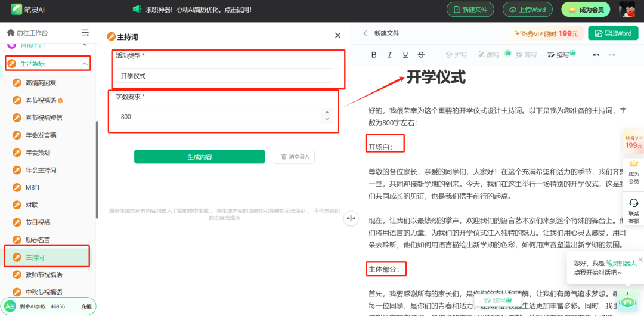Image resolution: width=644 pixels, height=316 pixels.
Task: Close the 主持词 panel
Action: [x=338, y=36]
